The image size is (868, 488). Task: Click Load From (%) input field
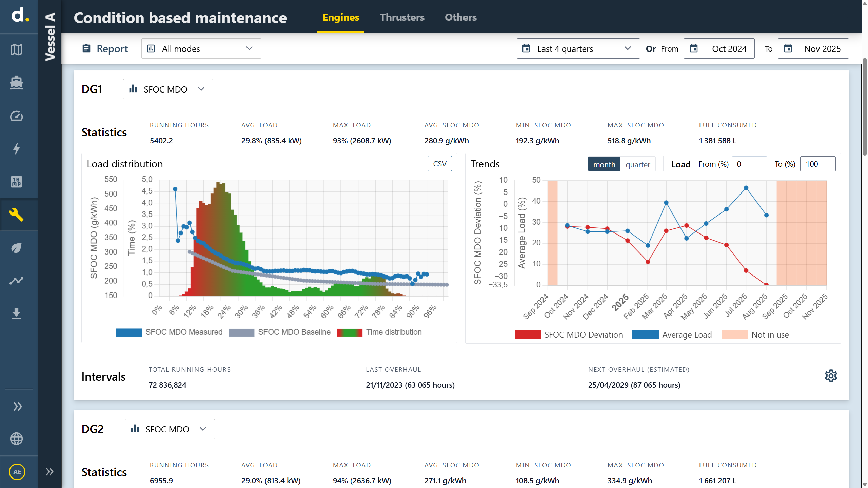click(x=749, y=164)
